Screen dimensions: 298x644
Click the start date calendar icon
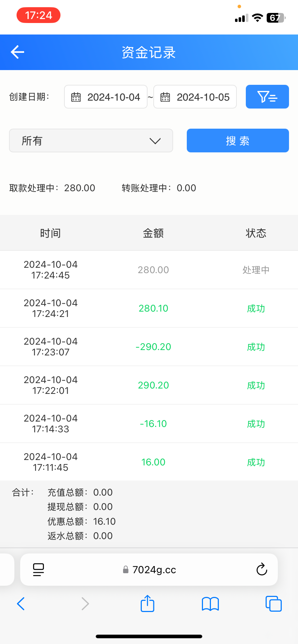click(76, 97)
